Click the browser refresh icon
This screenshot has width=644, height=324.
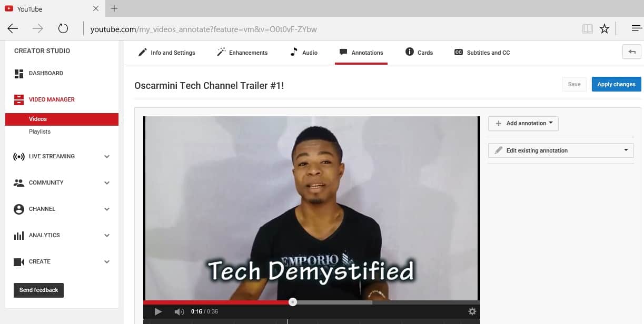click(x=63, y=28)
